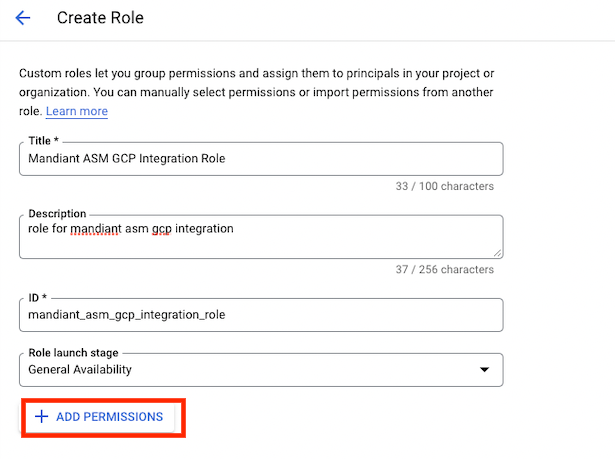This screenshot has width=615, height=459.
Task: Click the Description box resize handle
Action: coord(497,253)
